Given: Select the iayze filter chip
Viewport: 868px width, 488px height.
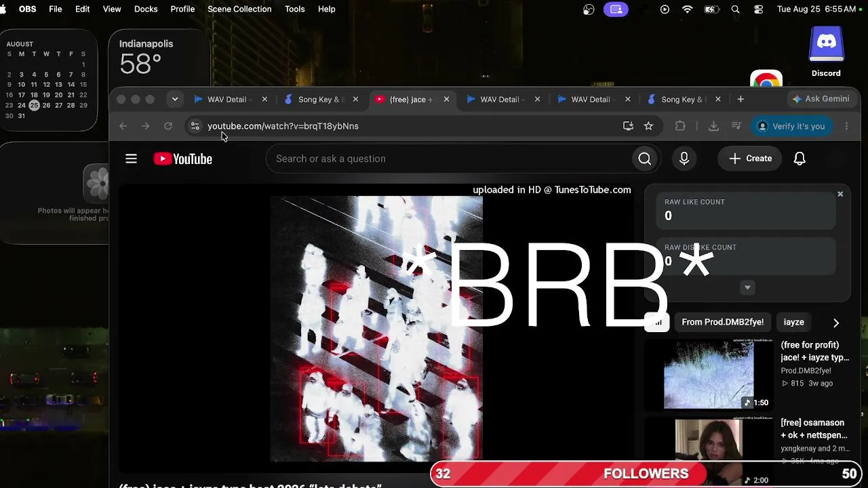Looking at the screenshot, I should (x=793, y=322).
